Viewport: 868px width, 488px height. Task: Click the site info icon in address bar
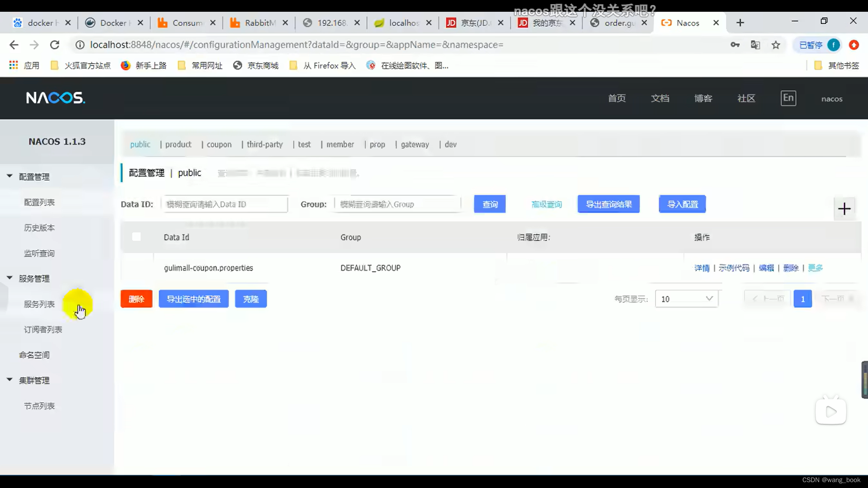pyautogui.click(x=80, y=45)
